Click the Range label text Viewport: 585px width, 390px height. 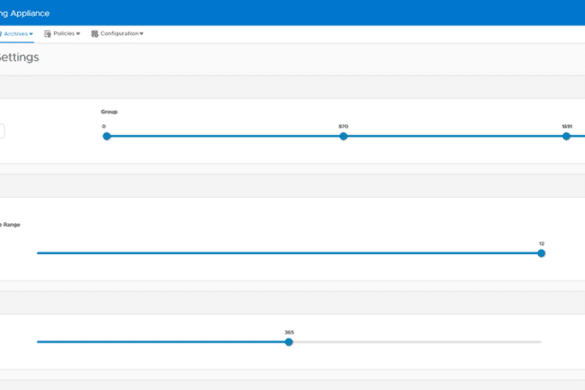[x=12, y=225]
